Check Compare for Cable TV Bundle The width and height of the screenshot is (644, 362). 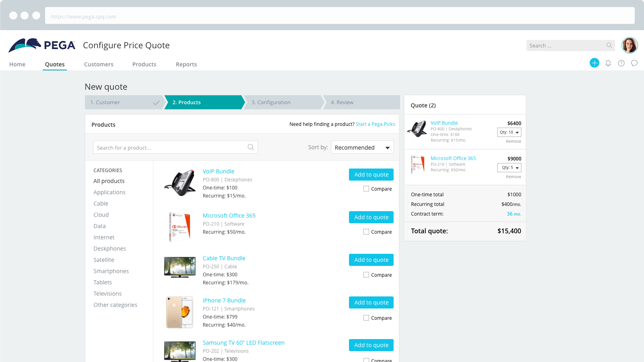[x=366, y=275]
